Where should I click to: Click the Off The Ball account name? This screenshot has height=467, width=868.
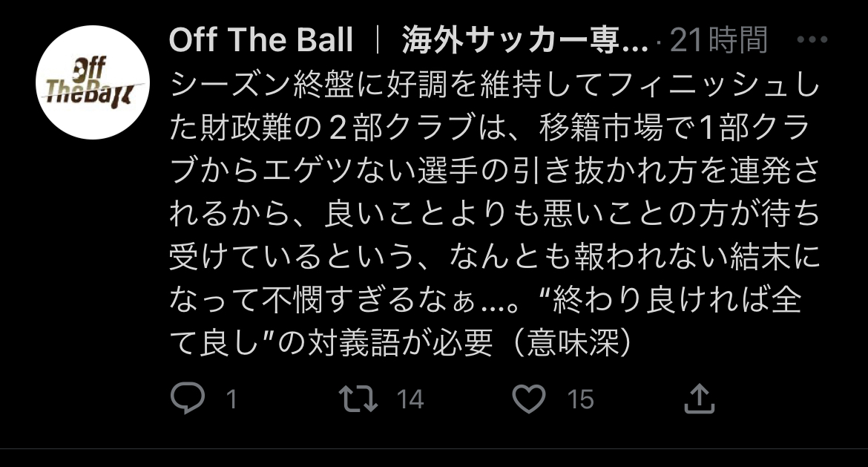point(260,40)
